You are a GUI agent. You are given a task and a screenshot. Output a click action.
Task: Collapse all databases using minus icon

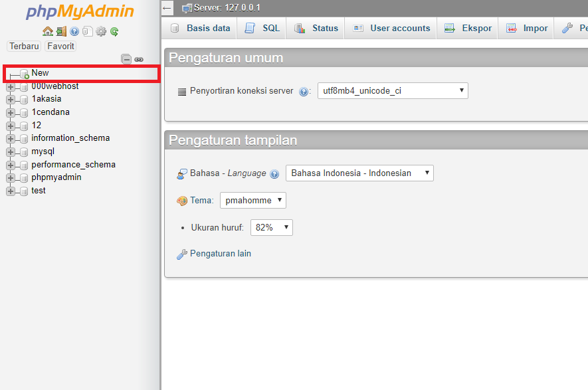[126, 59]
